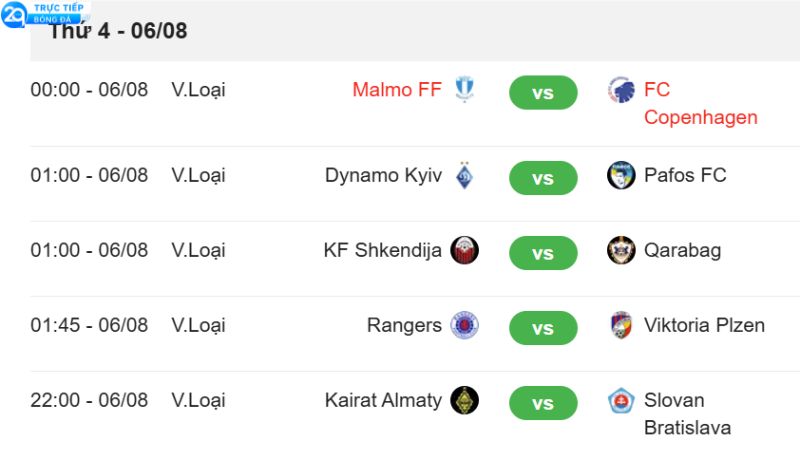
Task: Click the Dynamo Kyiv club crest icon
Action: tap(464, 176)
